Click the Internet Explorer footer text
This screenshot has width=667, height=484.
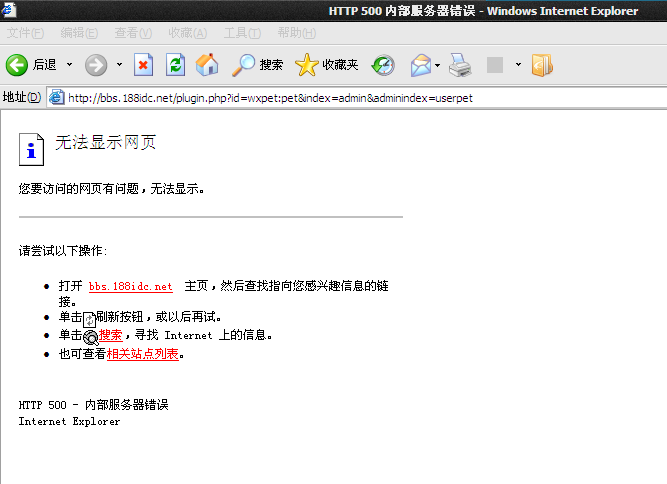coord(69,421)
